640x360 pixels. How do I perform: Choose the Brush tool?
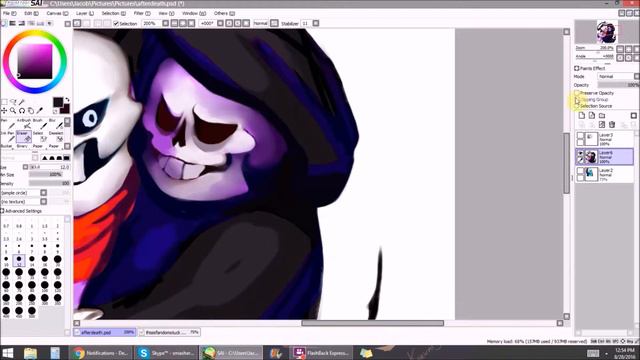tap(41, 124)
